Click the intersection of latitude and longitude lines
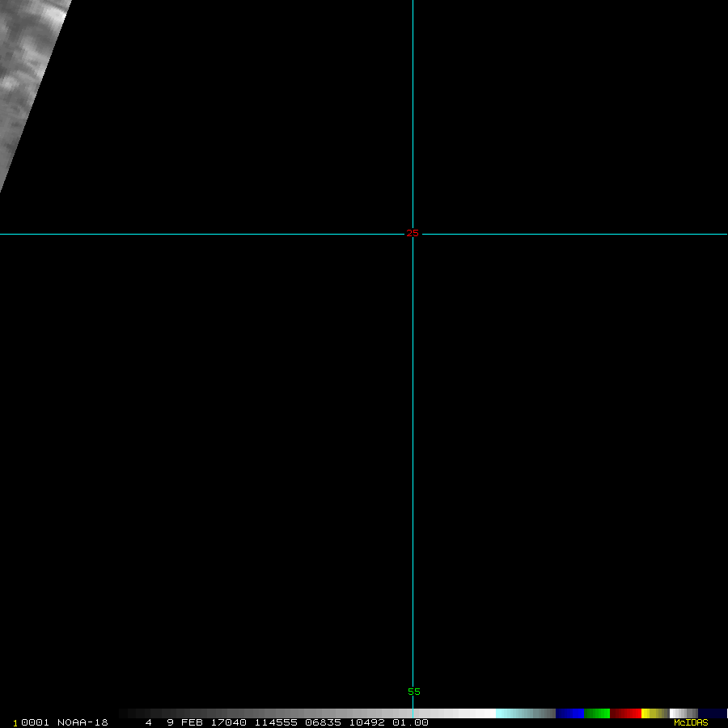The width and height of the screenshot is (728, 728). click(x=413, y=234)
